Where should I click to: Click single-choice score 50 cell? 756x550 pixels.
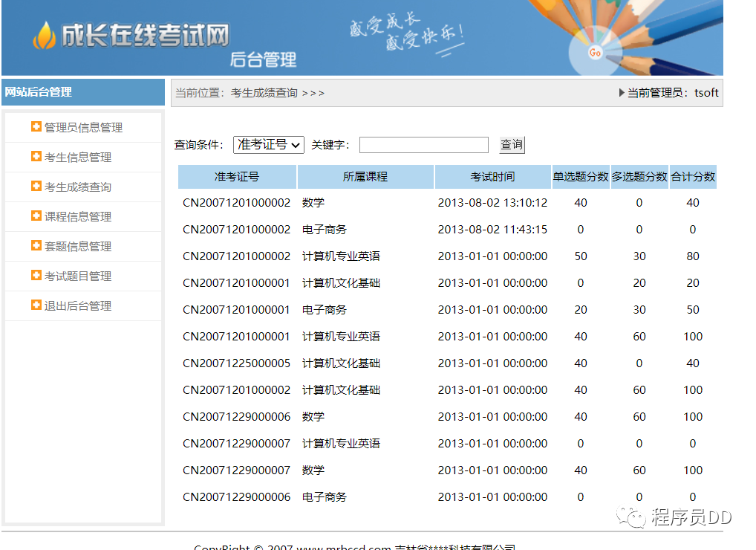point(581,256)
